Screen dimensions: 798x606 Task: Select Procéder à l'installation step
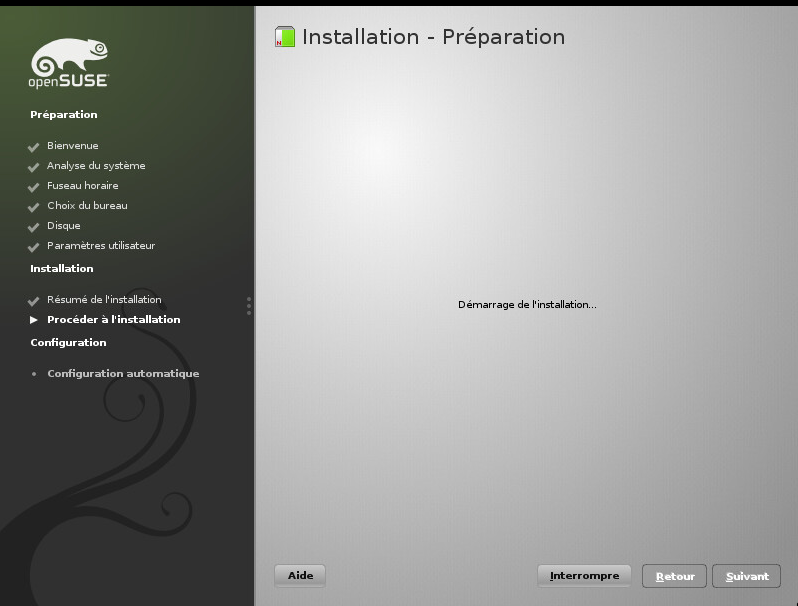(x=114, y=320)
